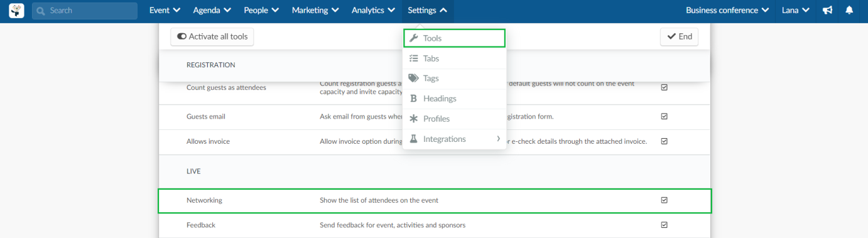Click into the Search field
The image size is (868, 238).
[x=85, y=11]
